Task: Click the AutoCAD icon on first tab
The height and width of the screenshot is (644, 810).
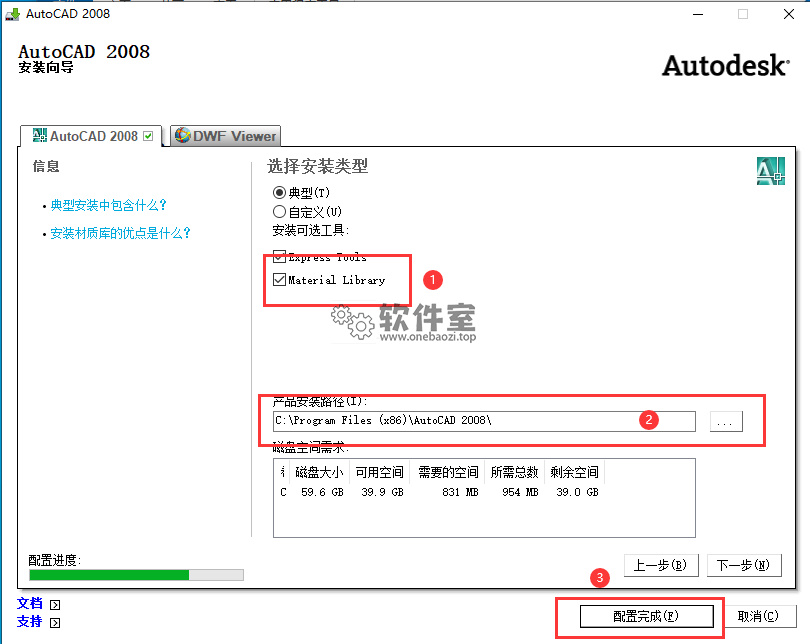Action: pos(39,135)
